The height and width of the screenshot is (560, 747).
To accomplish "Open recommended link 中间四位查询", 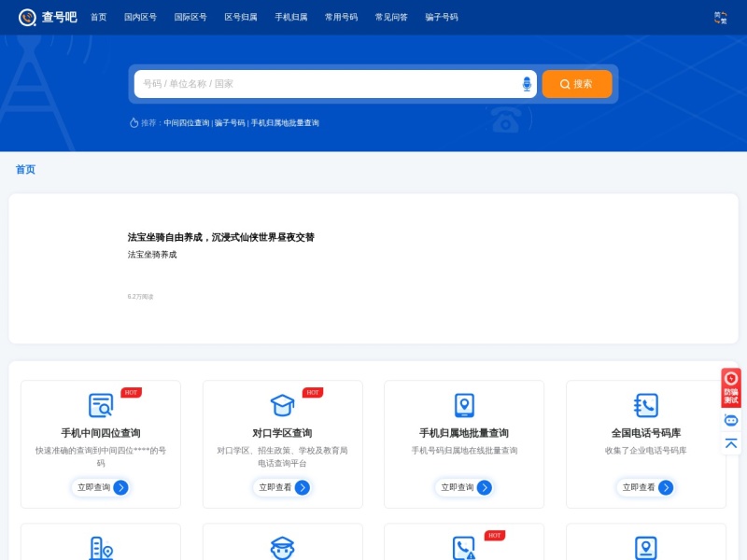I will coord(187,123).
